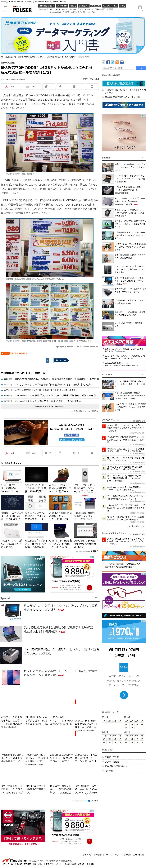The image size is (146, 868).
Task: Open the DDR4-3200 price POP photo
Action: click(50, 143)
